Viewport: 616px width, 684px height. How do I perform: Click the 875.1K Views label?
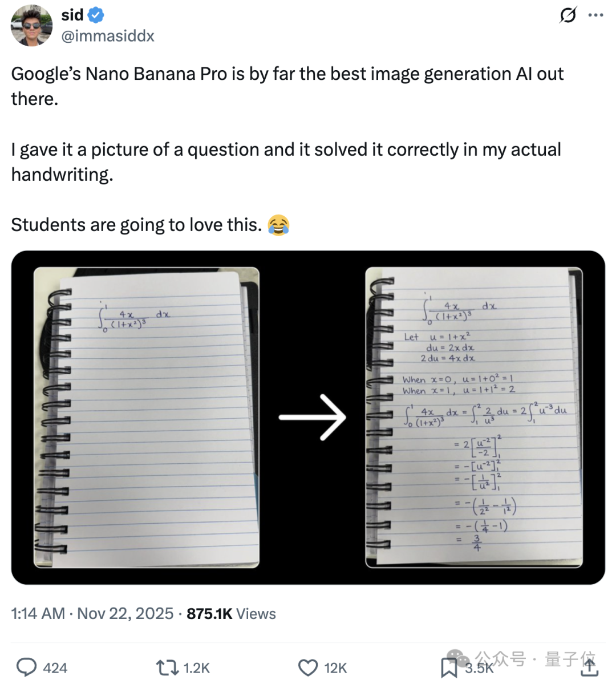tap(231, 614)
